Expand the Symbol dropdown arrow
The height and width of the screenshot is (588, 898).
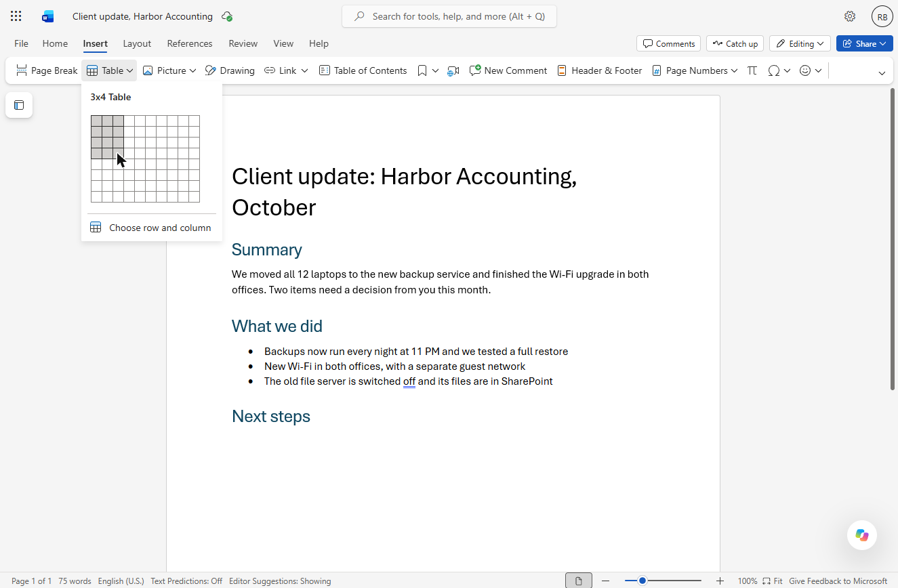pos(787,70)
